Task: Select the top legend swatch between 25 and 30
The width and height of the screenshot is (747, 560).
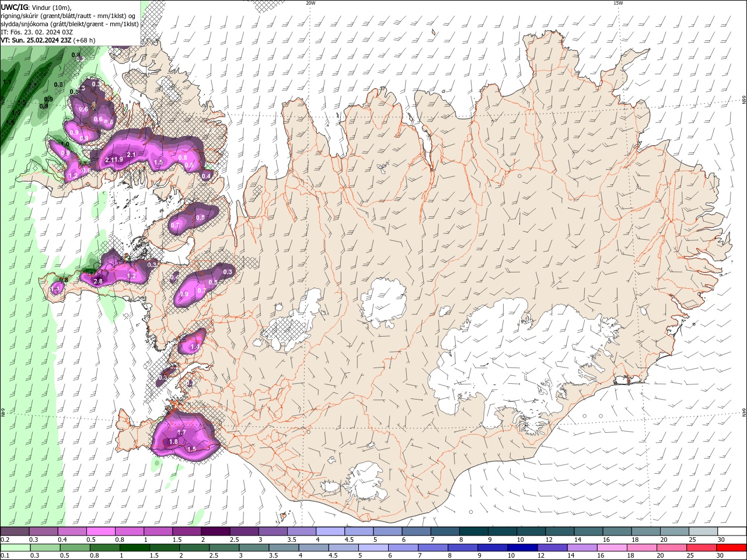Action: [703, 532]
